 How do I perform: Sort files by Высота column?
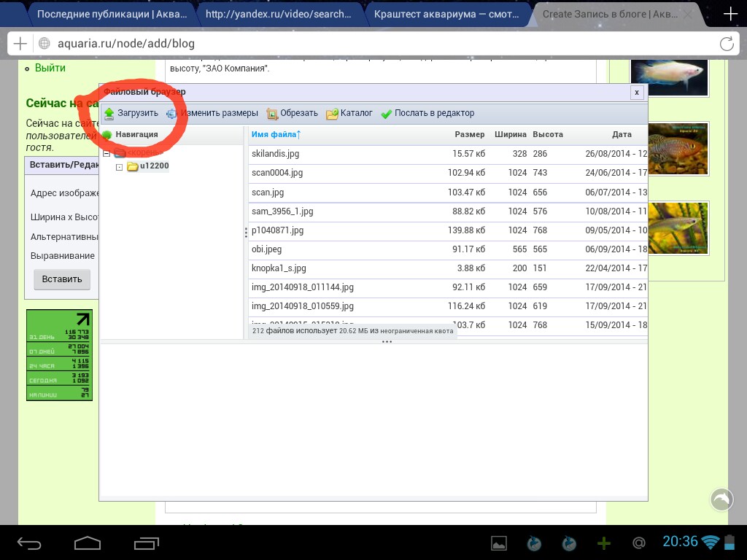(x=548, y=134)
